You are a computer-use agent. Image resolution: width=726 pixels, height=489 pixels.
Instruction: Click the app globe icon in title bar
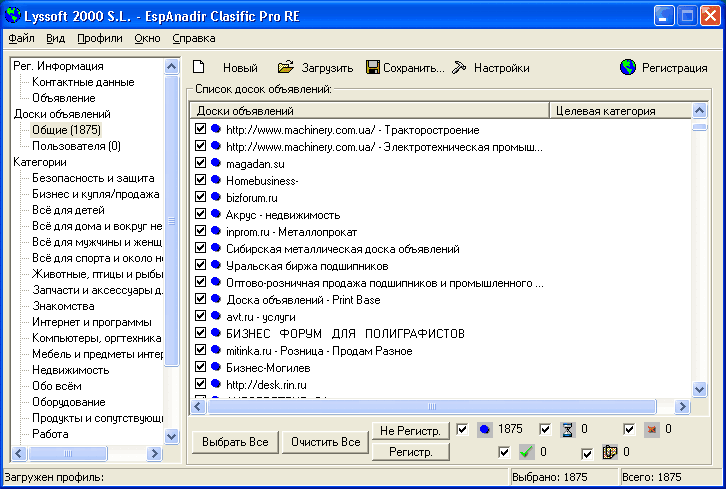point(13,15)
